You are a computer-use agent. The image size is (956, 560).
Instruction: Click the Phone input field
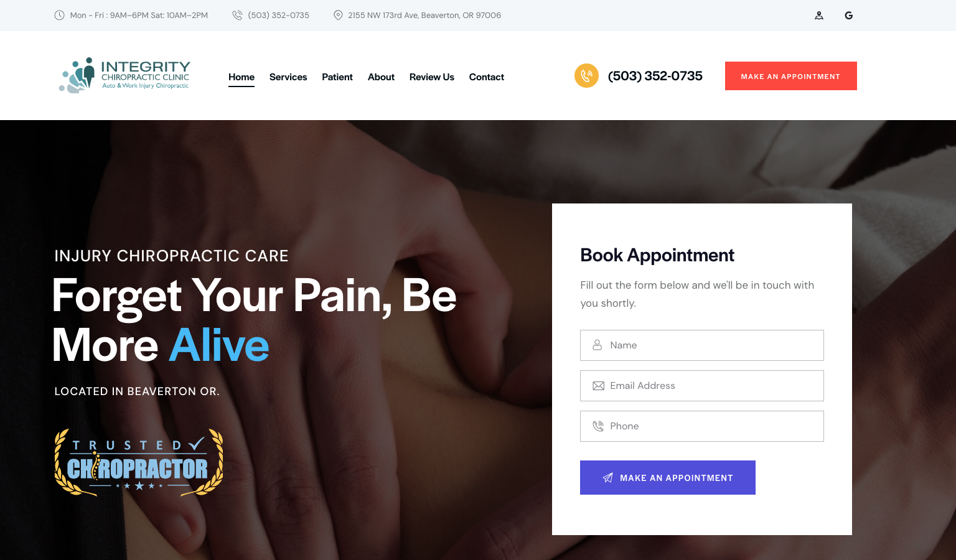coord(702,426)
